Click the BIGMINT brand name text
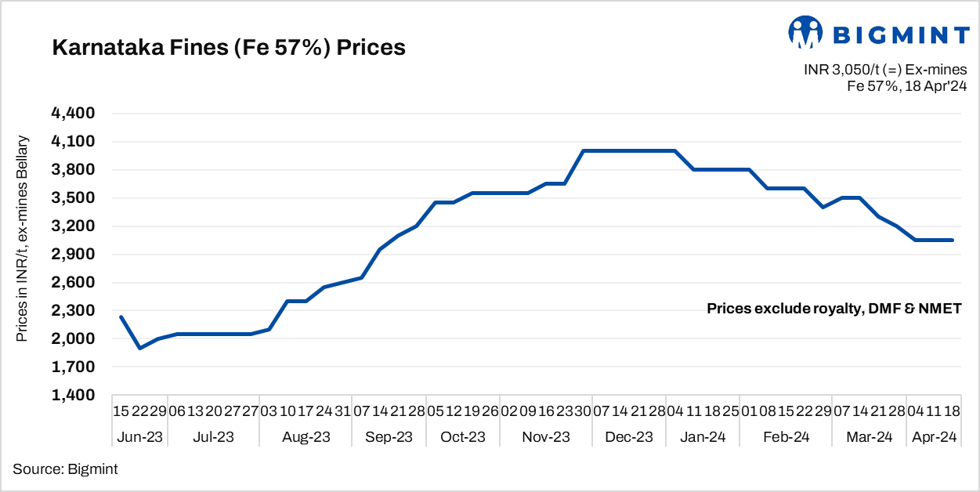 click(x=899, y=34)
